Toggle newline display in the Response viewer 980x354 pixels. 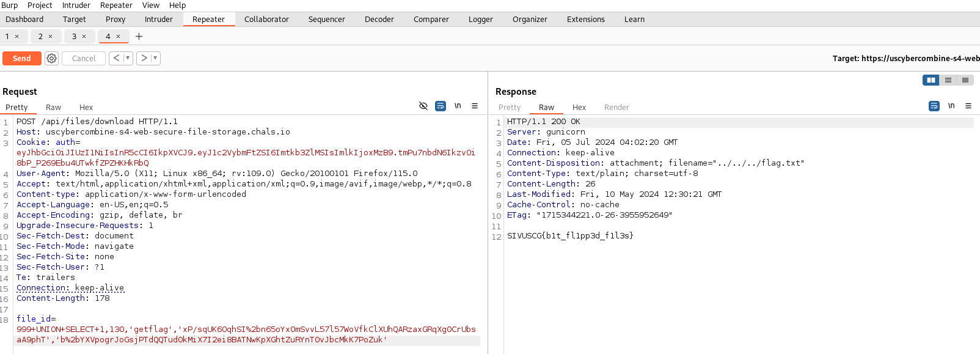[x=951, y=106]
